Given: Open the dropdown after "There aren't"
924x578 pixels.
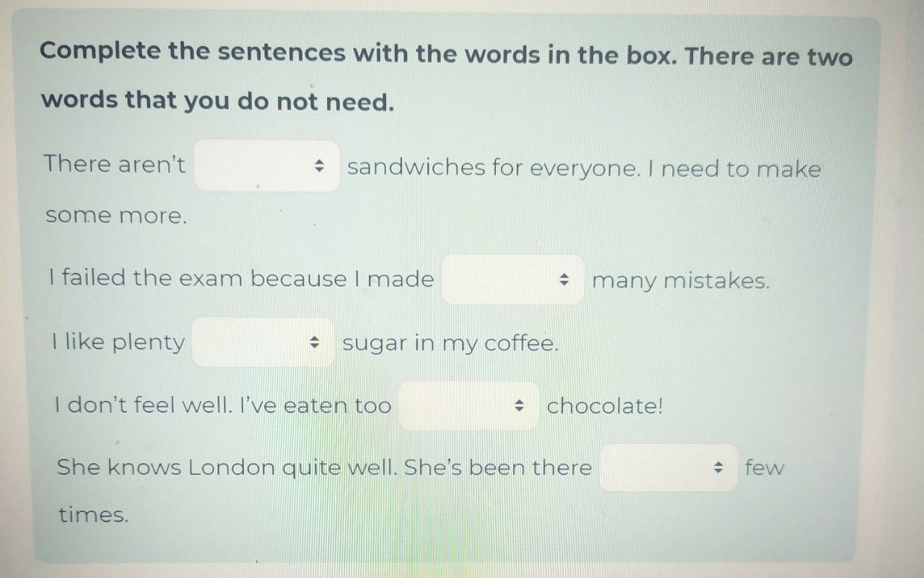Looking at the screenshot, I should point(266,166).
